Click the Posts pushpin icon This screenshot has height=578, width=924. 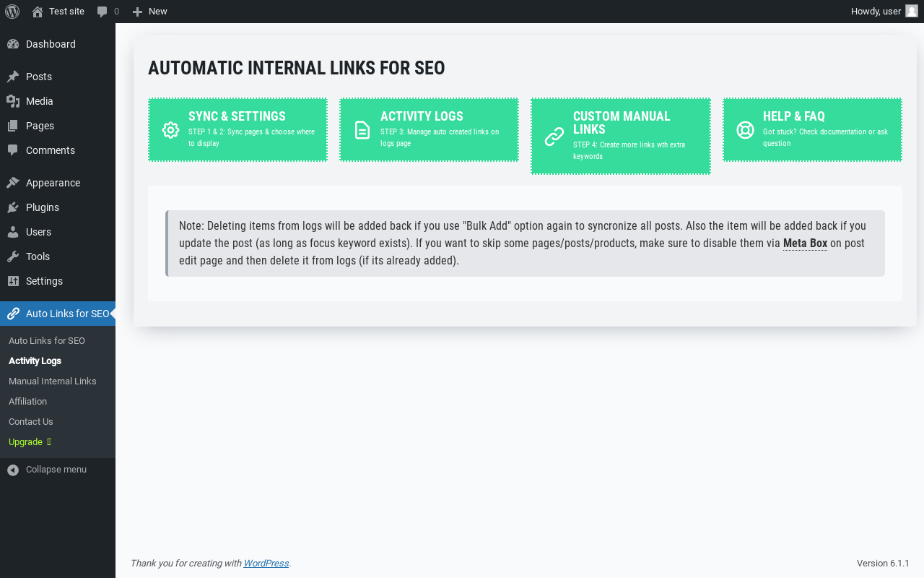click(13, 77)
